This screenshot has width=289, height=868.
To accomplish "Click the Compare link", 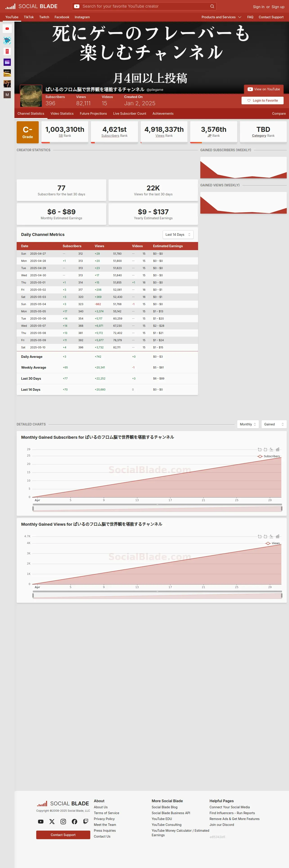I will (x=279, y=114).
